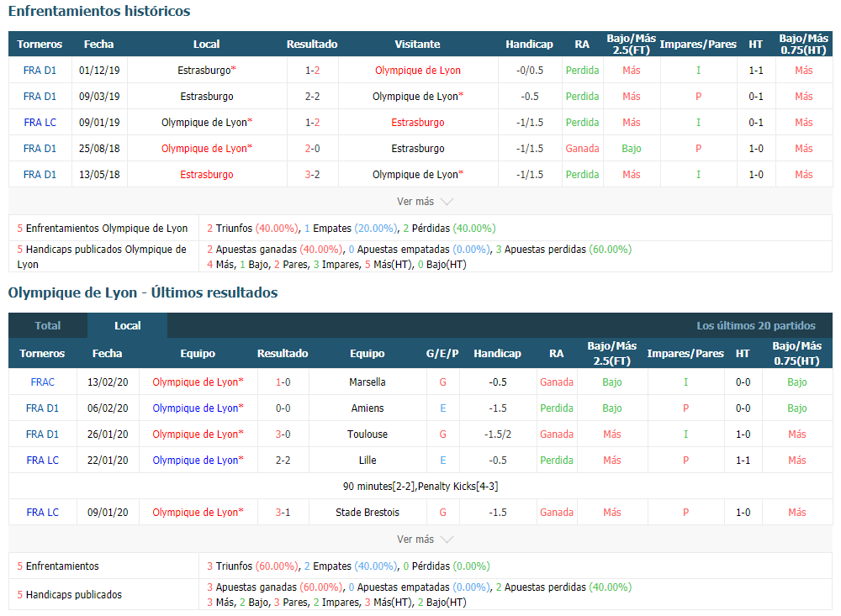
Task: Click local team Estrasburgo in 09/03/19 match
Action: click(207, 97)
